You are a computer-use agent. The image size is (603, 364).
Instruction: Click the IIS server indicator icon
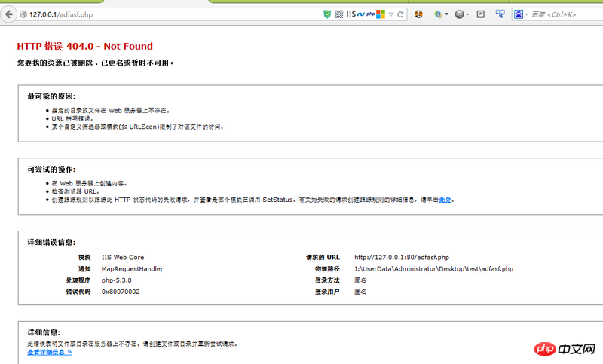tap(350, 14)
